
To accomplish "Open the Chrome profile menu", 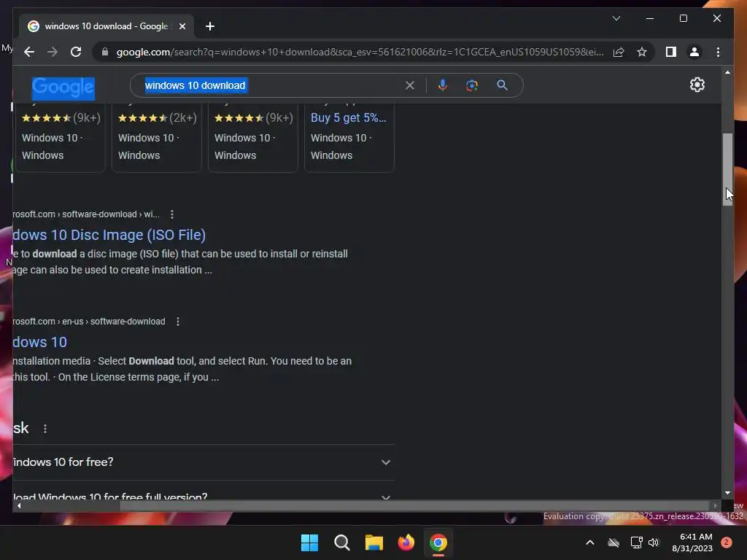I will 694,52.
